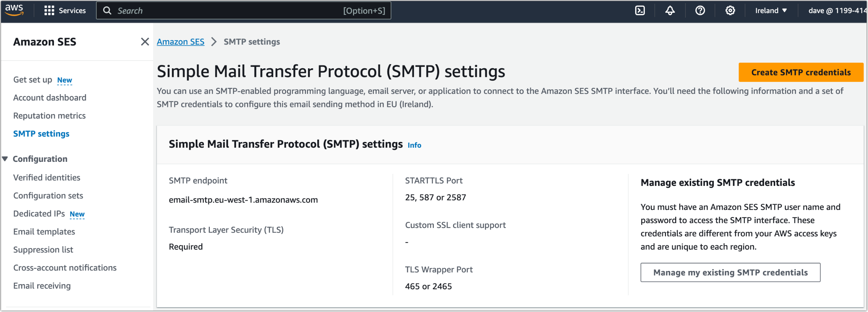Open the settings gear icon
The height and width of the screenshot is (312, 868).
tap(730, 11)
